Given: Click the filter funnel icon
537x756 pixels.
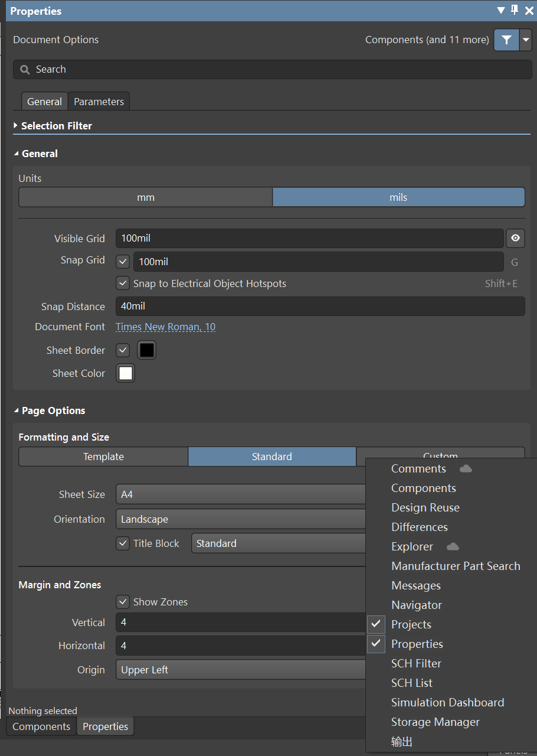Looking at the screenshot, I should pyautogui.click(x=506, y=40).
